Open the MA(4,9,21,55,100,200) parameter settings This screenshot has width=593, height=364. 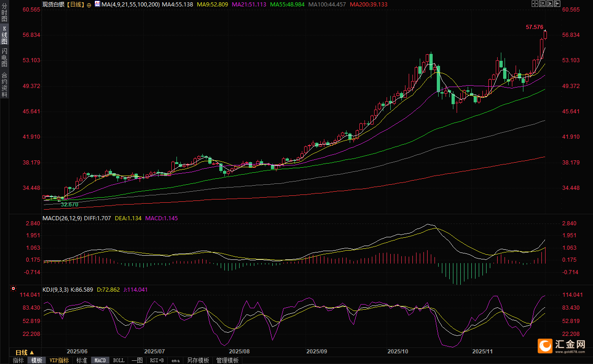coord(131,4)
